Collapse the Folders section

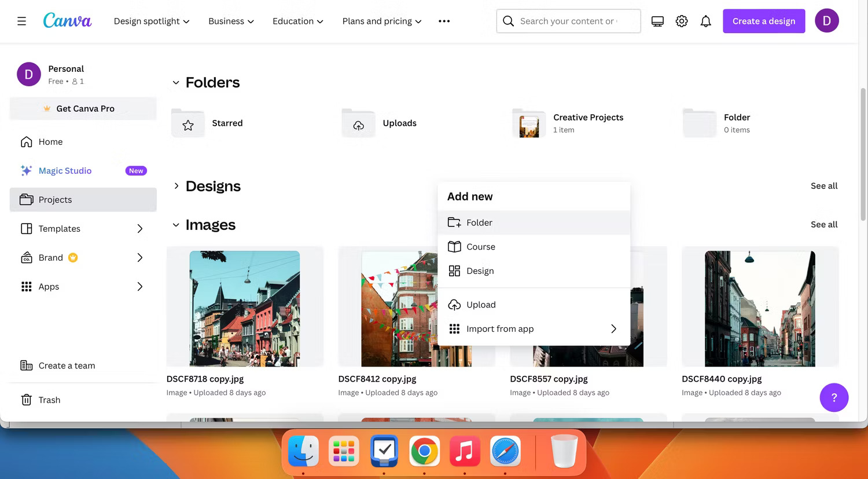[176, 83]
